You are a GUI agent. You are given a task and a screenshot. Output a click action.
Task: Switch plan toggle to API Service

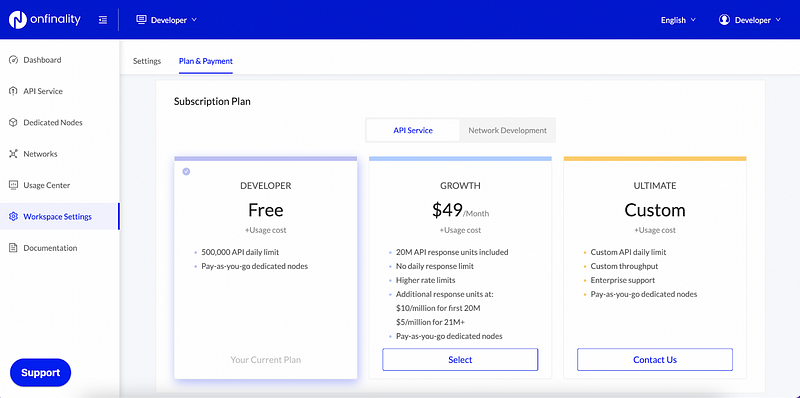[x=413, y=130]
